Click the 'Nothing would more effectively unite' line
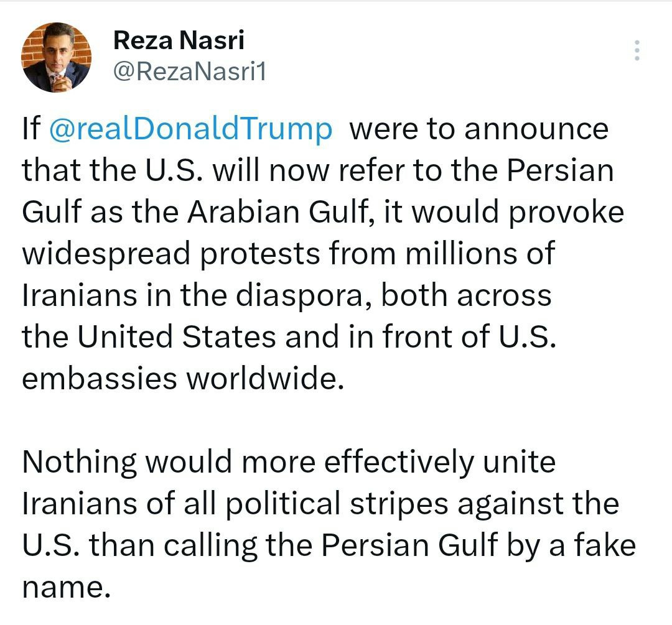Image resolution: width=672 pixels, height=625 pixels. click(289, 462)
